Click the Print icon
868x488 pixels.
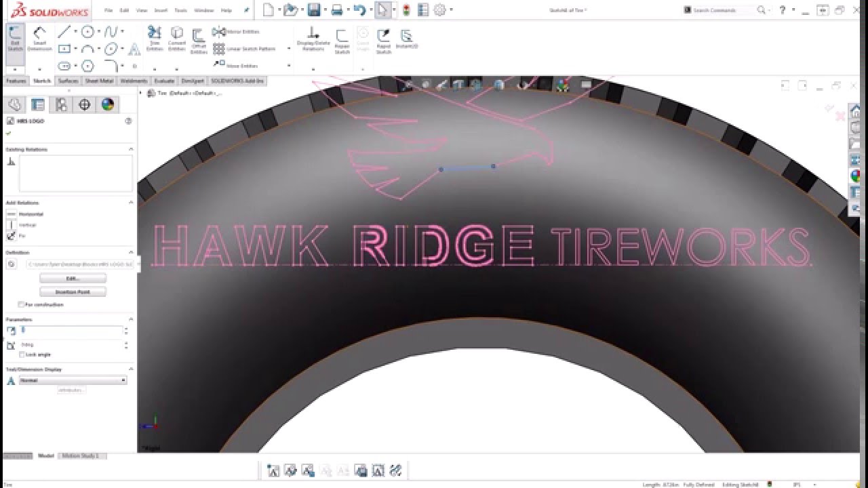click(x=336, y=9)
